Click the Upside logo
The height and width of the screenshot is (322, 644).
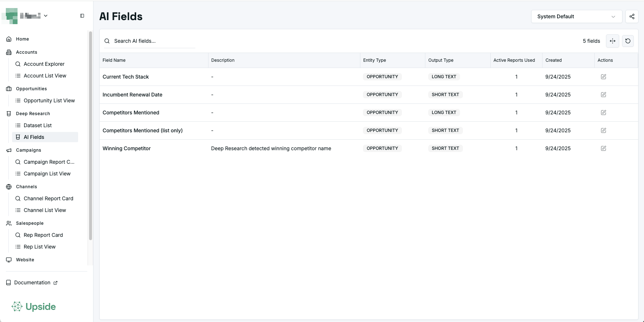[34, 307]
